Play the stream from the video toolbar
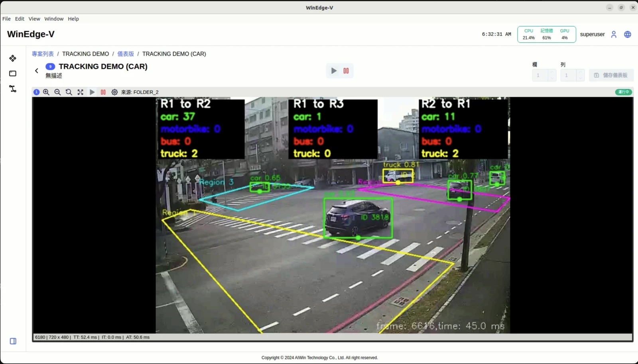638x364 pixels. coord(92,92)
